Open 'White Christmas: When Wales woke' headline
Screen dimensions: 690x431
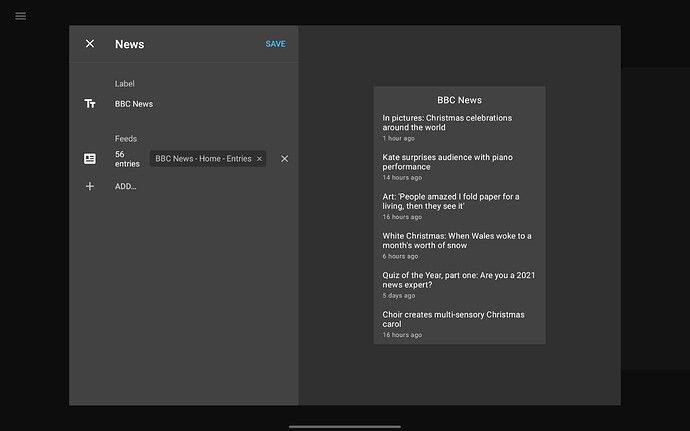tap(457, 240)
